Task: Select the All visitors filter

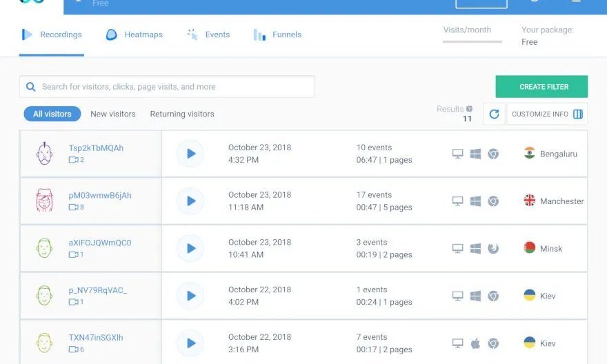Action: coord(52,114)
